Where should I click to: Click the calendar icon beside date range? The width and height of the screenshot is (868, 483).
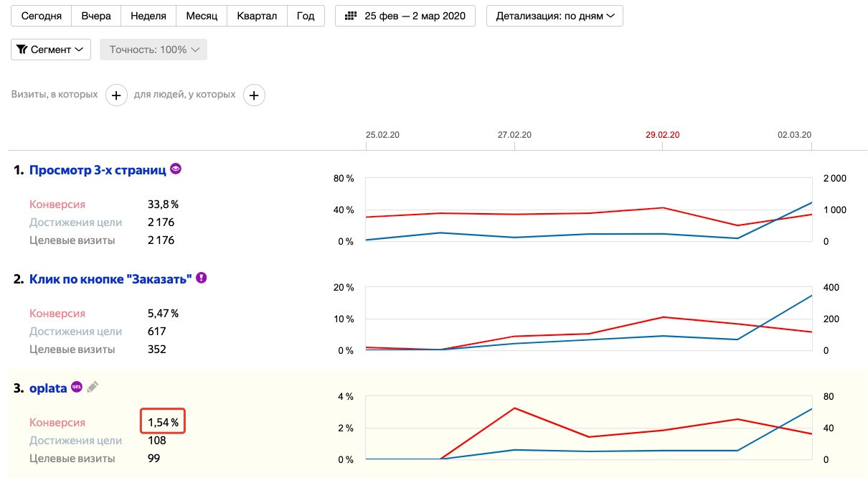tap(351, 16)
